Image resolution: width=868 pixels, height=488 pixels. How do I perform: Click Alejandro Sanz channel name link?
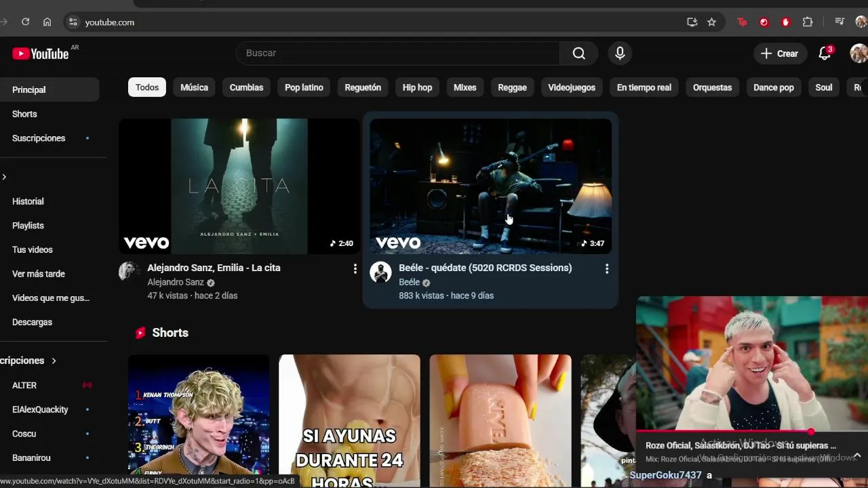click(x=176, y=282)
